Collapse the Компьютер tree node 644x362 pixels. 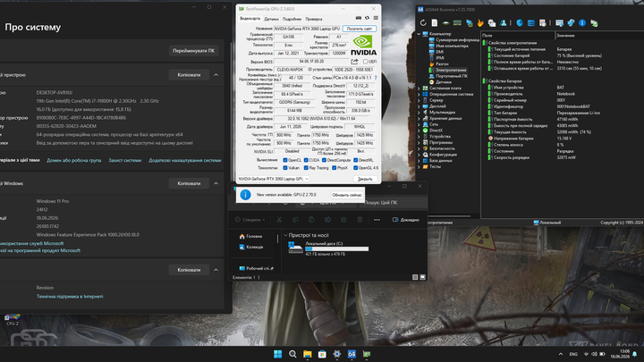419,34
